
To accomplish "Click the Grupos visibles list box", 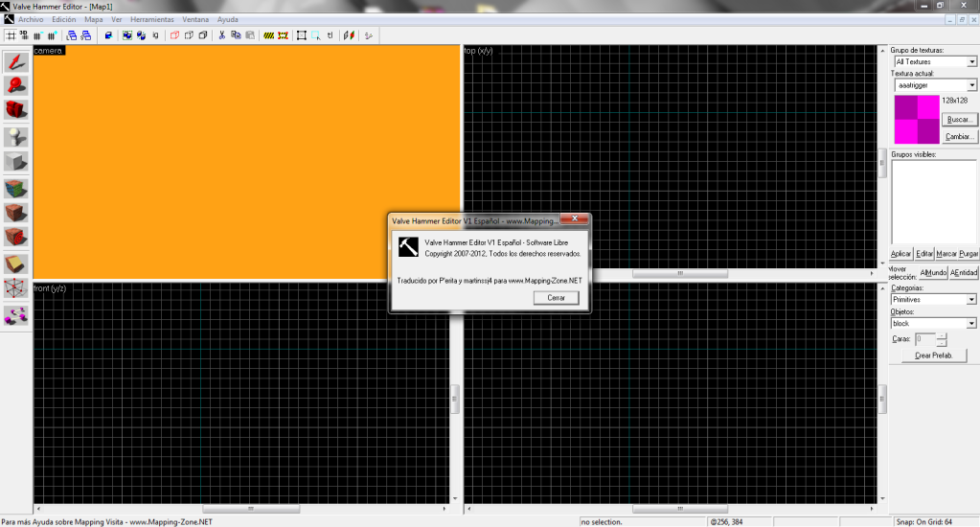I will tap(932, 201).
